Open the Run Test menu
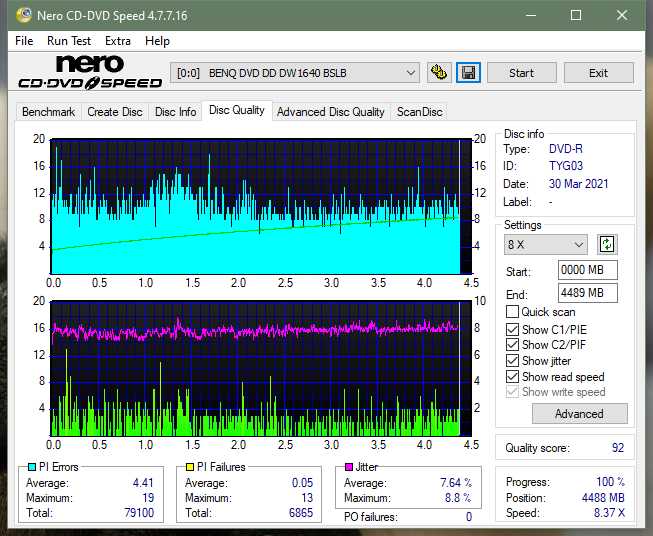 69,41
